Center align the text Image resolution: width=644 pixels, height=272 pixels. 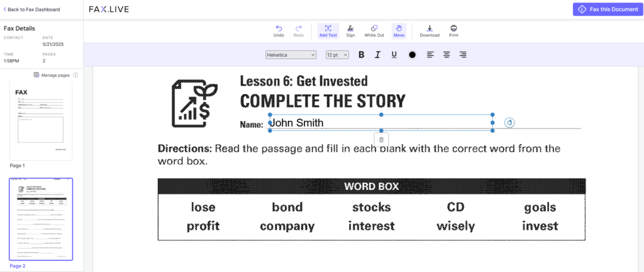point(447,55)
